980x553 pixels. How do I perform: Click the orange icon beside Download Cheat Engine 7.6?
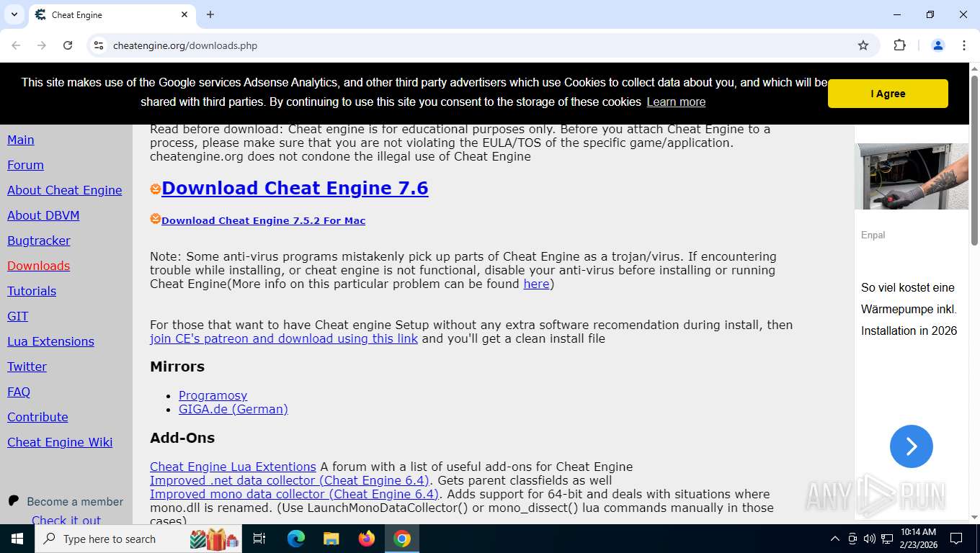[x=156, y=189]
